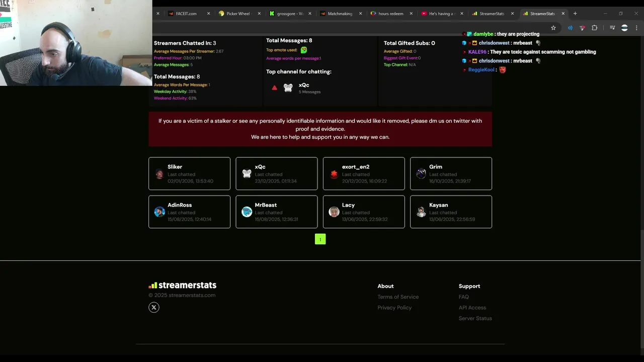Close the hours redeem tab
The image size is (644, 362).
[411, 14]
